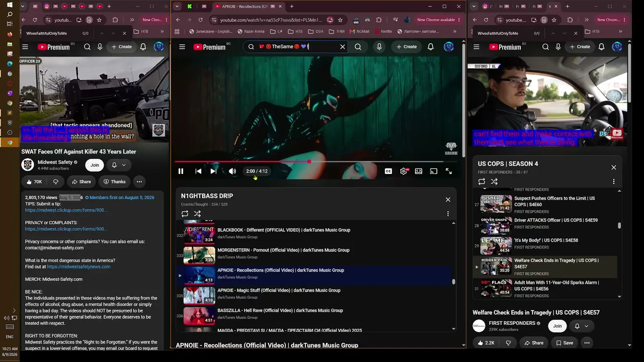Viewport: 644px width, 362px height.
Task: Skip to next video in center player
Action: pos(213,171)
